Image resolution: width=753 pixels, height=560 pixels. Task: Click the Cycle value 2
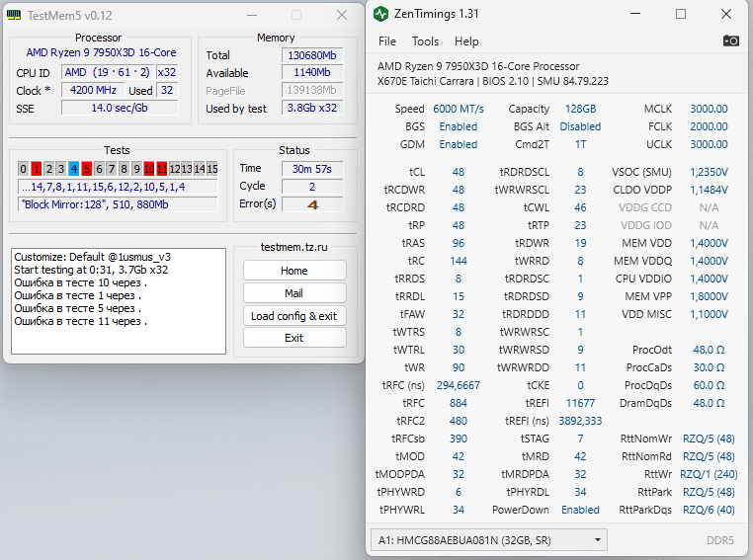coord(312,187)
